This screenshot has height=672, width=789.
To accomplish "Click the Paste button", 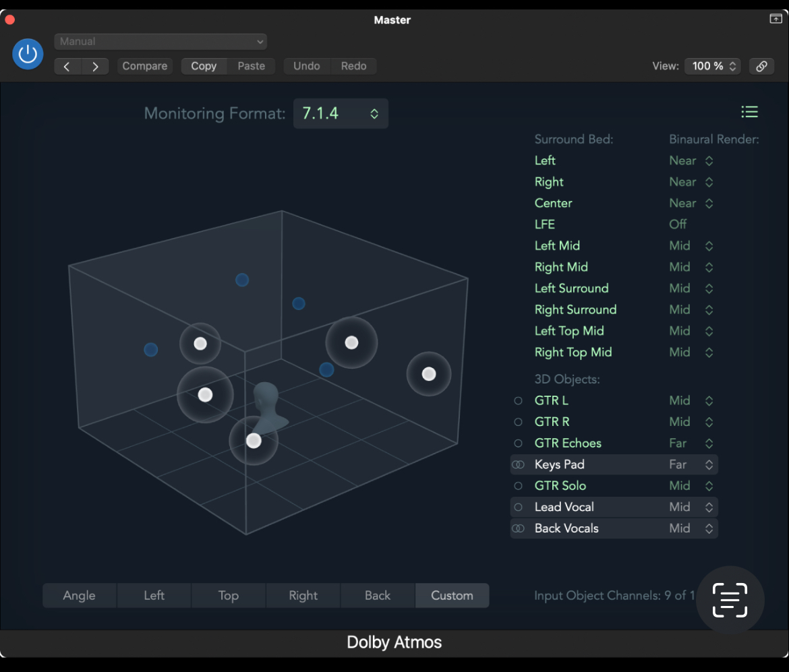I will pos(251,67).
